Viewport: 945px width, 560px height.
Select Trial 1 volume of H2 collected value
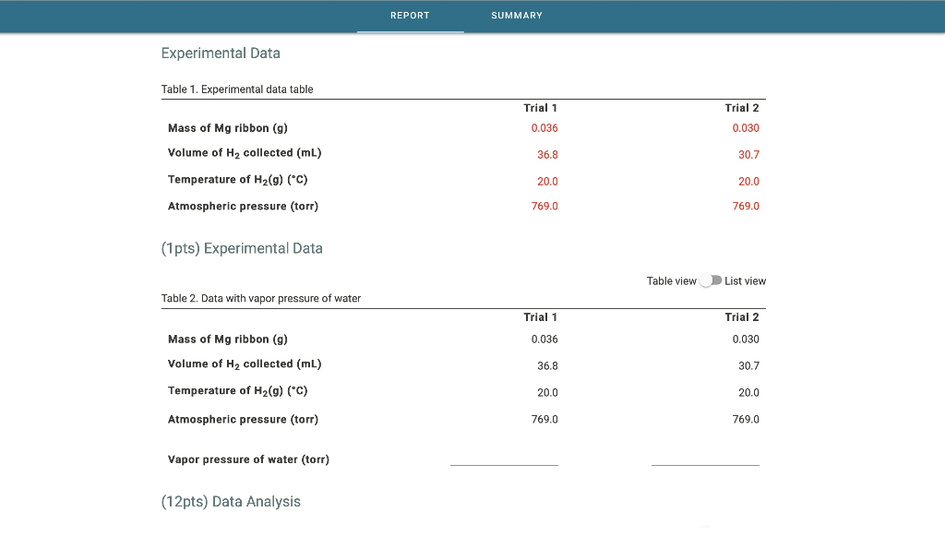pyautogui.click(x=547, y=154)
